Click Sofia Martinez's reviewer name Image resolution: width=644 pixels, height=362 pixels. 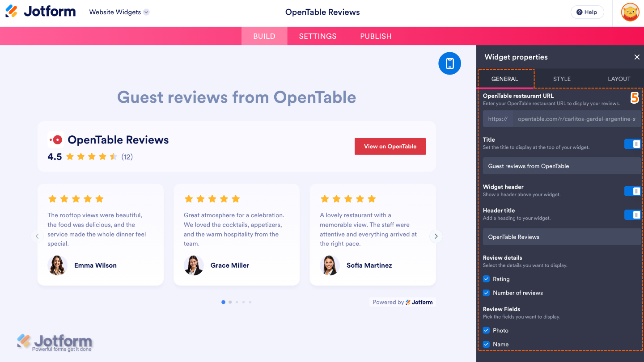tap(369, 265)
